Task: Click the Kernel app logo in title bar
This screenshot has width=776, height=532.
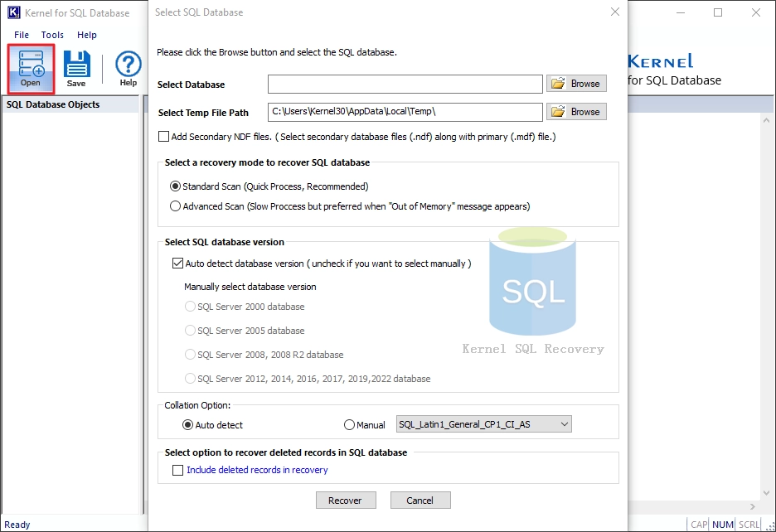Action: point(14,12)
